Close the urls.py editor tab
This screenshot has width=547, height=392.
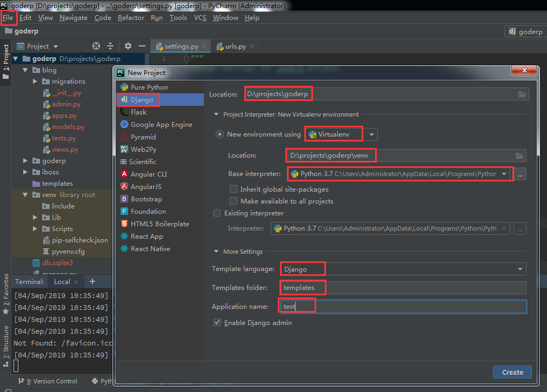click(251, 46)
